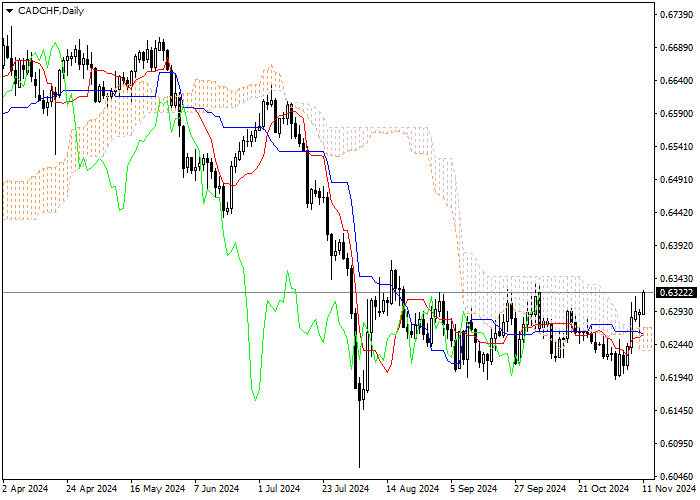
Task: Click the 0.67390 price axis label
Action: (x=676, y=15)
